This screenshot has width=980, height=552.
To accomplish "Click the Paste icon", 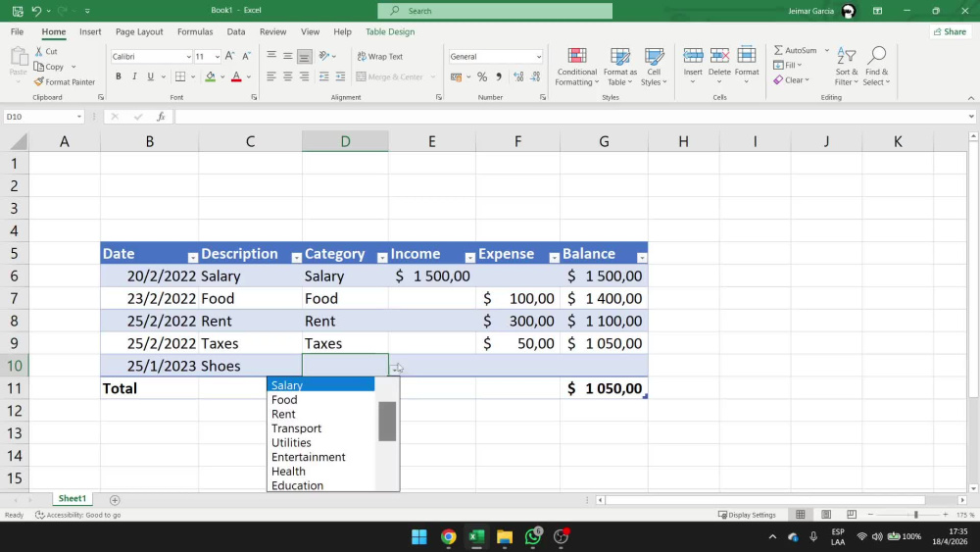I will 18,59.
